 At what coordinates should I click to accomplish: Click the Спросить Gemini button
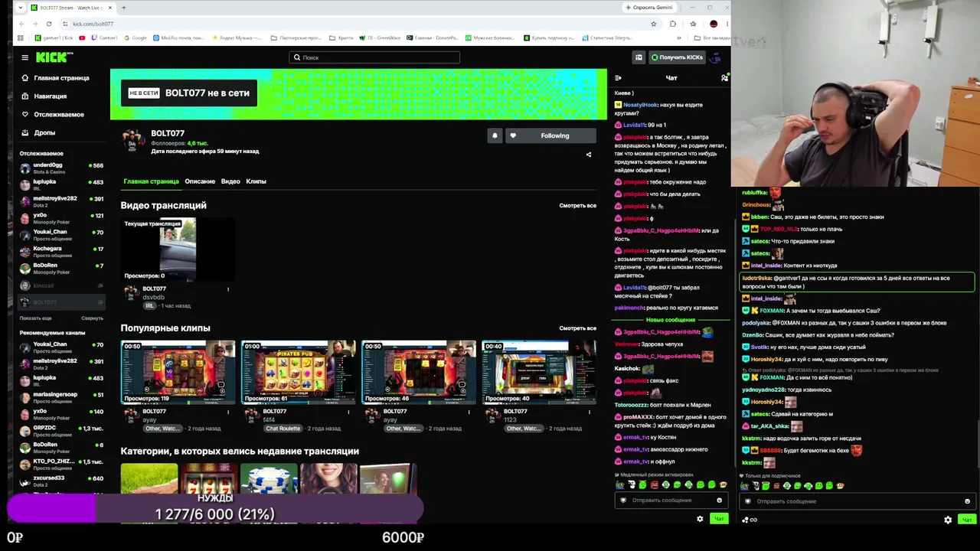[650, 8]
